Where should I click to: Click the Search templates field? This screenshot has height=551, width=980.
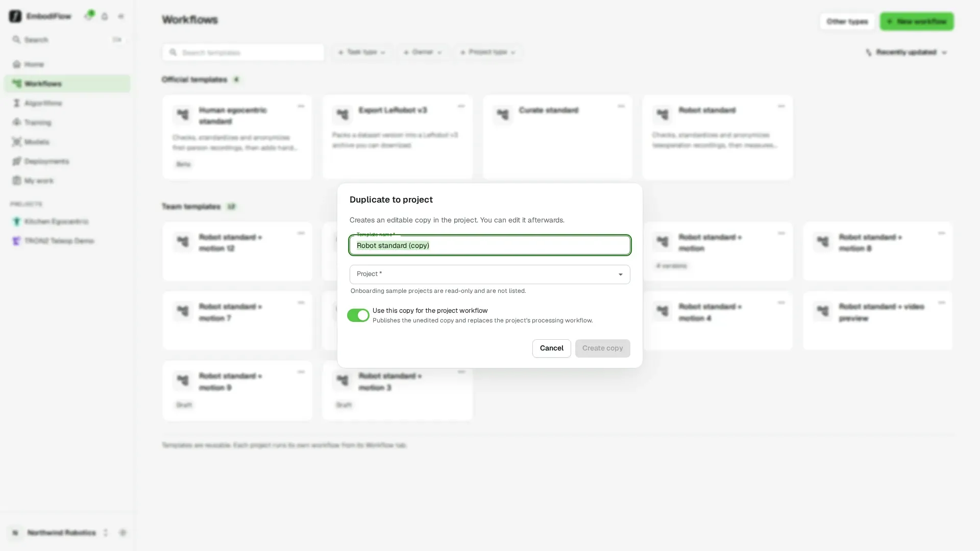coord(243,53)
